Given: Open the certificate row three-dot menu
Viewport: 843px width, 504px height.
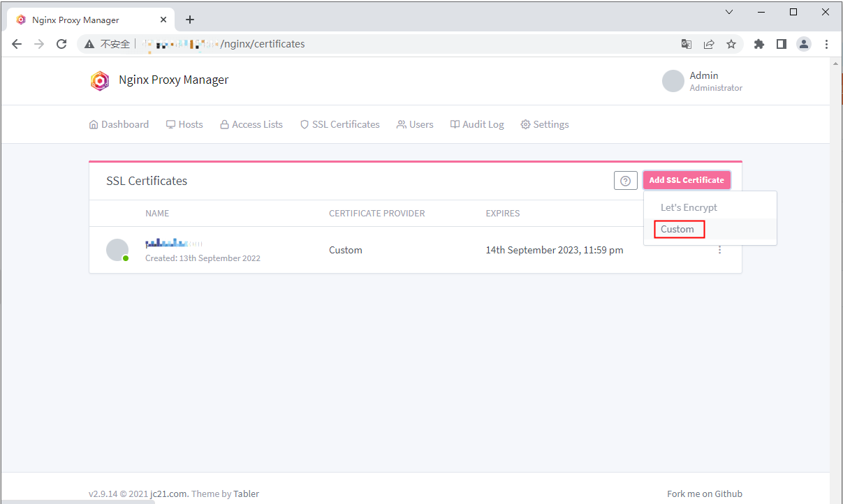Looking at the screenshot, I should click(719, 250).
